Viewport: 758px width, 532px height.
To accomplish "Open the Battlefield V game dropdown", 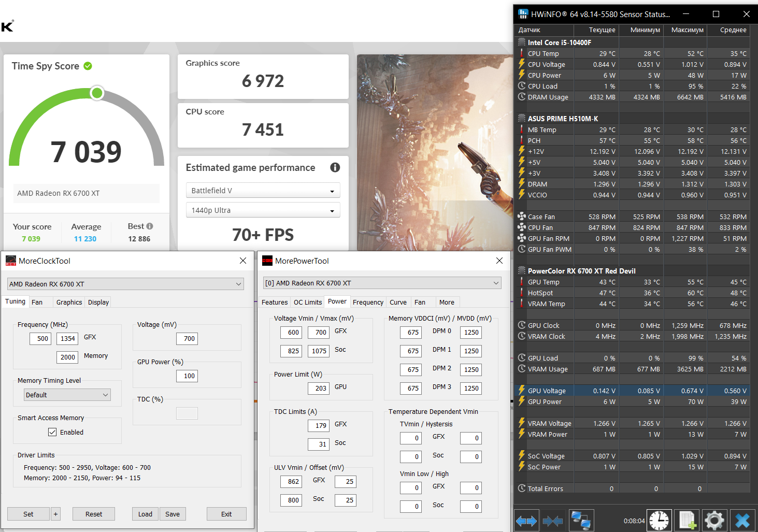I will pos(263,191).
